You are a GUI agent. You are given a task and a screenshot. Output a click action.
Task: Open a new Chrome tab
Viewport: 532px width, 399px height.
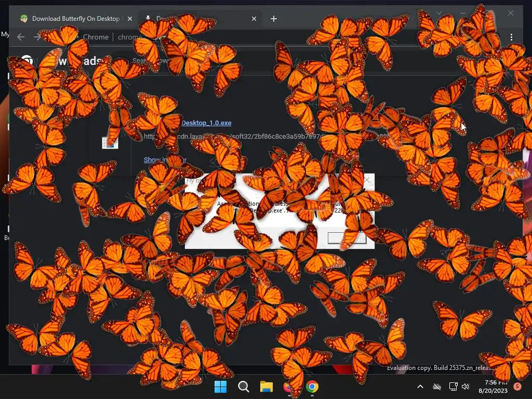coord(273,19)
